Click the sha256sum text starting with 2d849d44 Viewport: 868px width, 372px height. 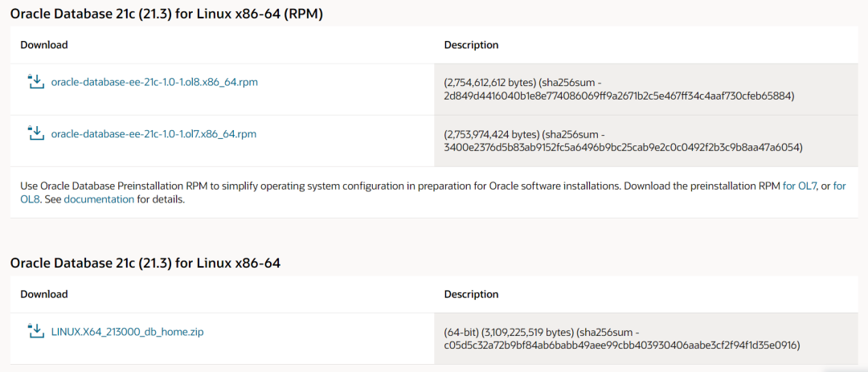coord(618,96)
